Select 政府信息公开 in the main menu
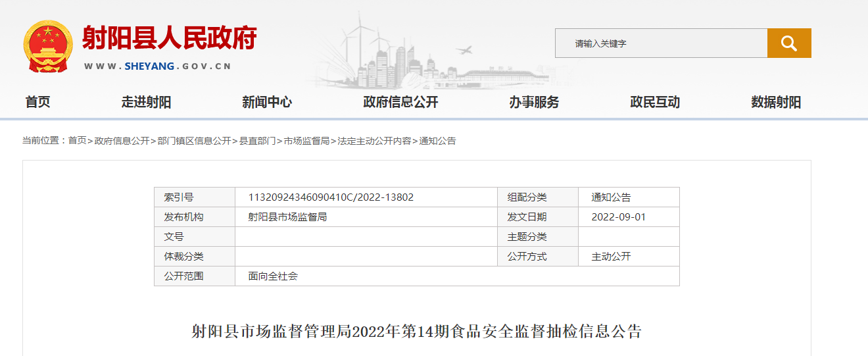868x356 pixels. (x=400, y=102)
